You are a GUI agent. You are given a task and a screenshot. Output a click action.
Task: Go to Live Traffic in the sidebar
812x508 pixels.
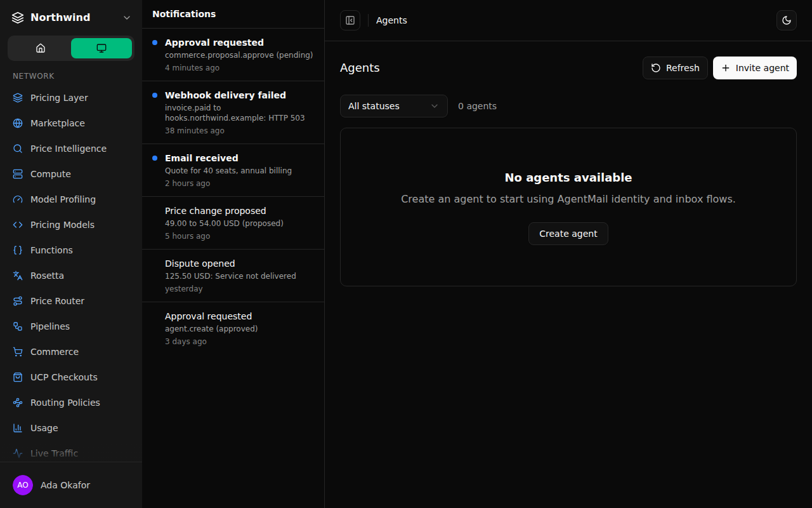[x=71, y=453]
